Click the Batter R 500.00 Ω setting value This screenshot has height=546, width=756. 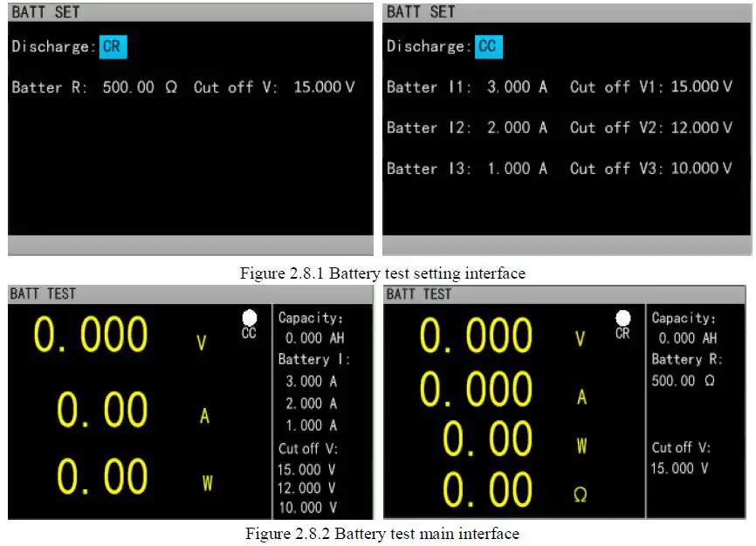coord(139,87)
